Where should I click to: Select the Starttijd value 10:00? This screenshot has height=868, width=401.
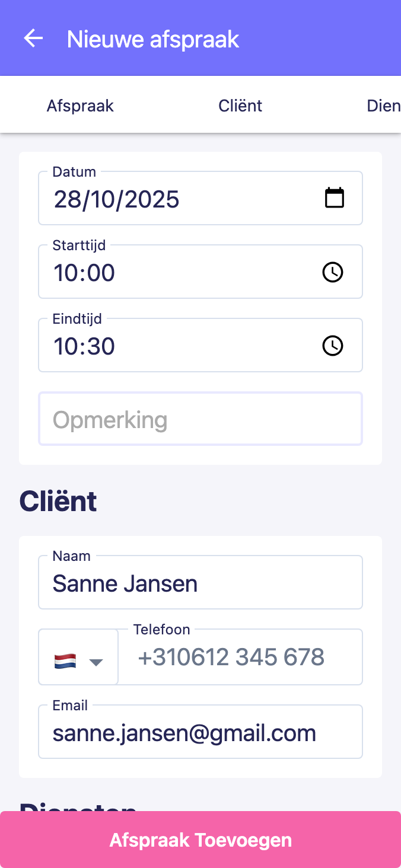click(85, 273)
